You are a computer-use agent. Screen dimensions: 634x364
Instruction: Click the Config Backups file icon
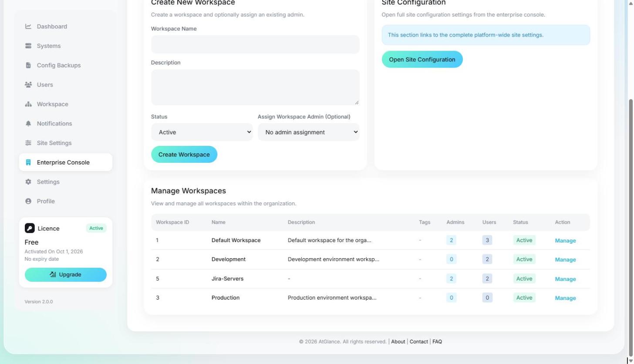pyautogui.click(x=28, y=65)
